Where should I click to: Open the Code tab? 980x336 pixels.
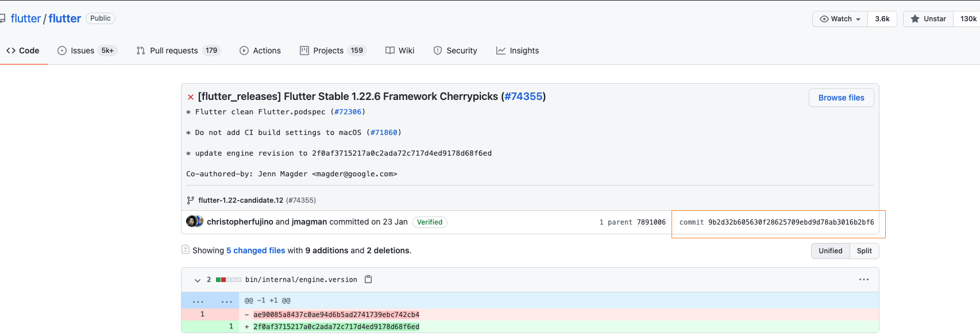(23, 51)
